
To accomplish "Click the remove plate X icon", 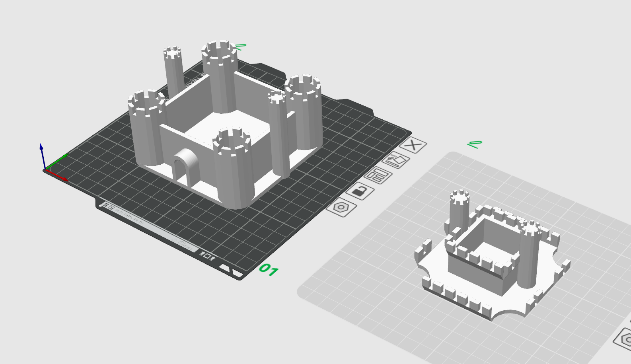I will point(413,145).
